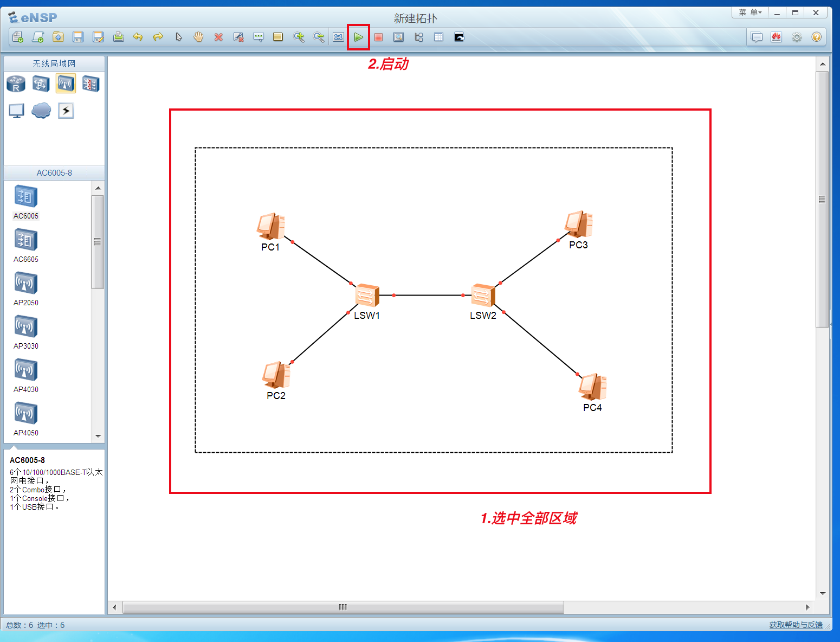Open help via the question mark button
The height and width of the screenshot is (642, 840).
(816, 37)
